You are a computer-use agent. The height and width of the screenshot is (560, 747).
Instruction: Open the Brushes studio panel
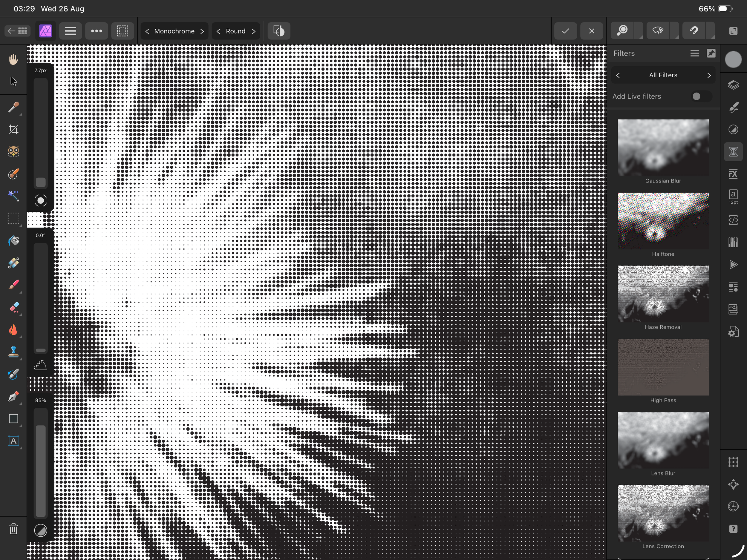733,107
